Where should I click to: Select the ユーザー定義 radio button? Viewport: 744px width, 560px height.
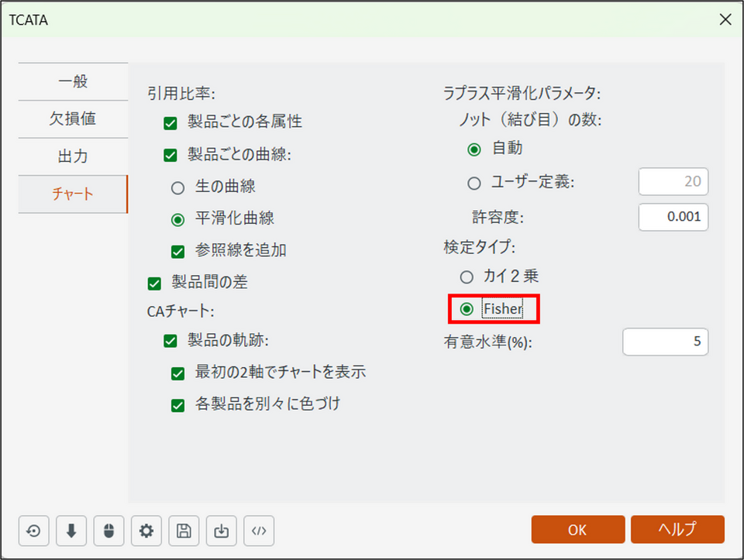pyautogui.click(x=474, y=183)
